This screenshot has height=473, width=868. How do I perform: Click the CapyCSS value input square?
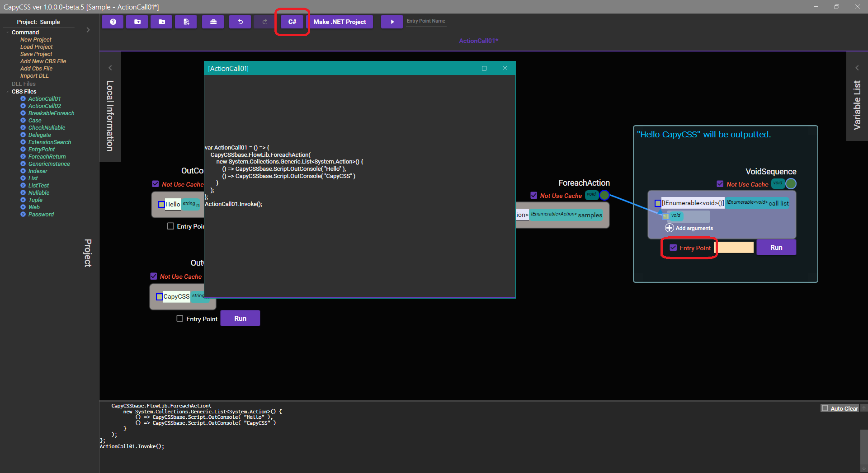tap(160, 297)
